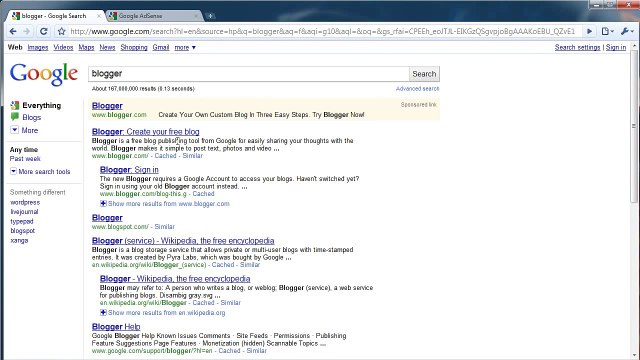Filter results by Past week
This screenshot has width=640, height=360.
click(25, 159)
